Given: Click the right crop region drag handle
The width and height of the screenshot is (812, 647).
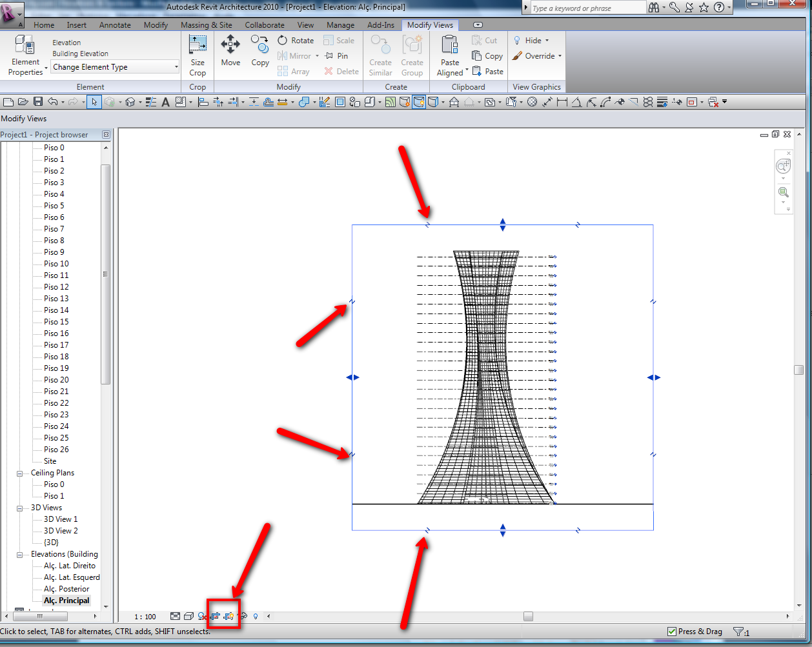Looking at the screenshot, I should 654,377.
